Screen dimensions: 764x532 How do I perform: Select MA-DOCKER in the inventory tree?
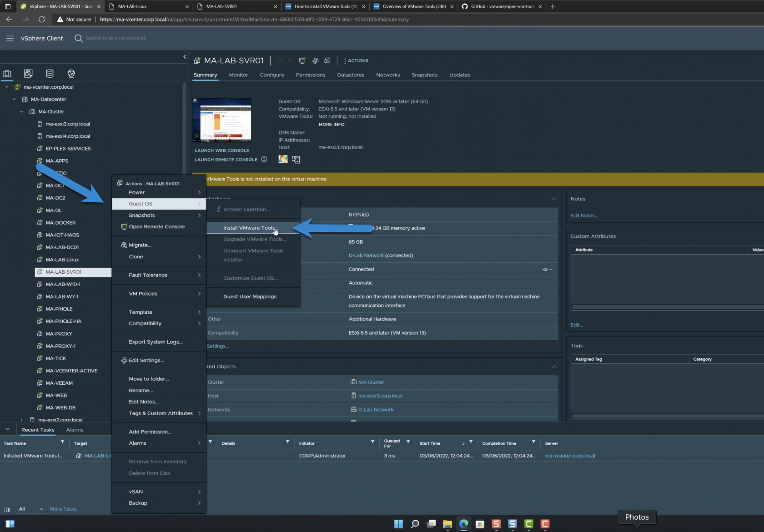tap(60, 223)
